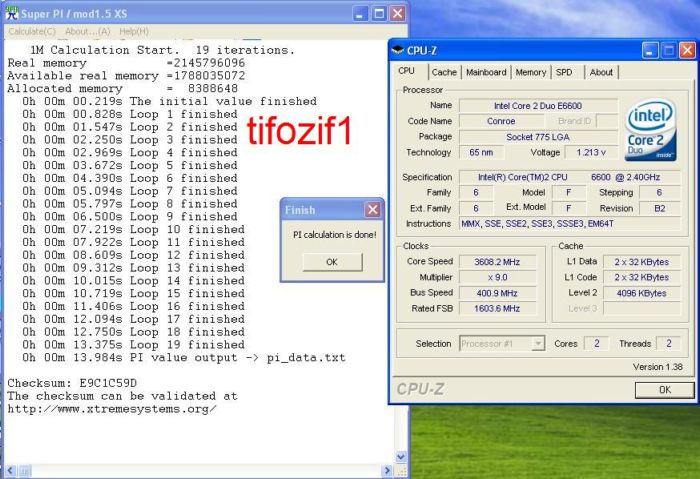
Task: Click Super PI horizontal scrollbar left arrow
Action: tap(11, 471)
